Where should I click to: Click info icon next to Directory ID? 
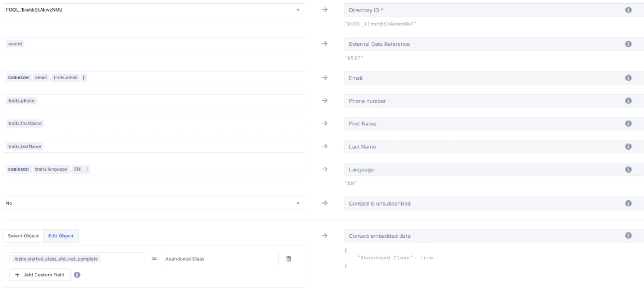tap(628, 10)
